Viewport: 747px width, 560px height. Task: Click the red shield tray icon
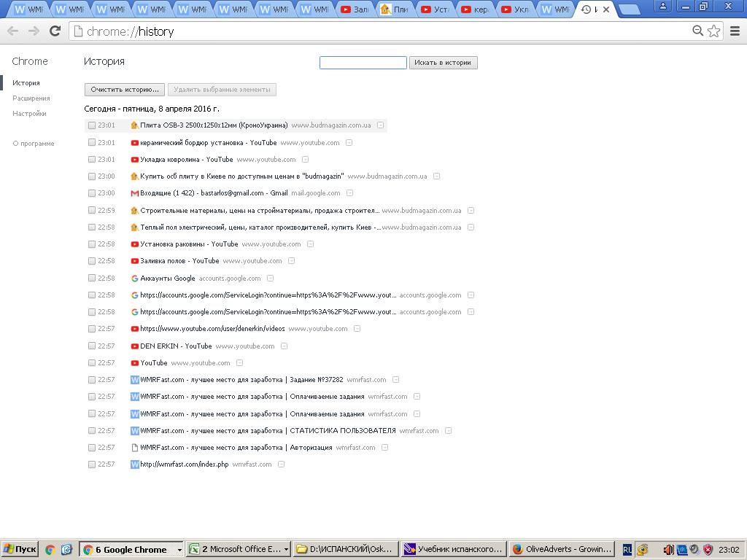coord(708,550)
